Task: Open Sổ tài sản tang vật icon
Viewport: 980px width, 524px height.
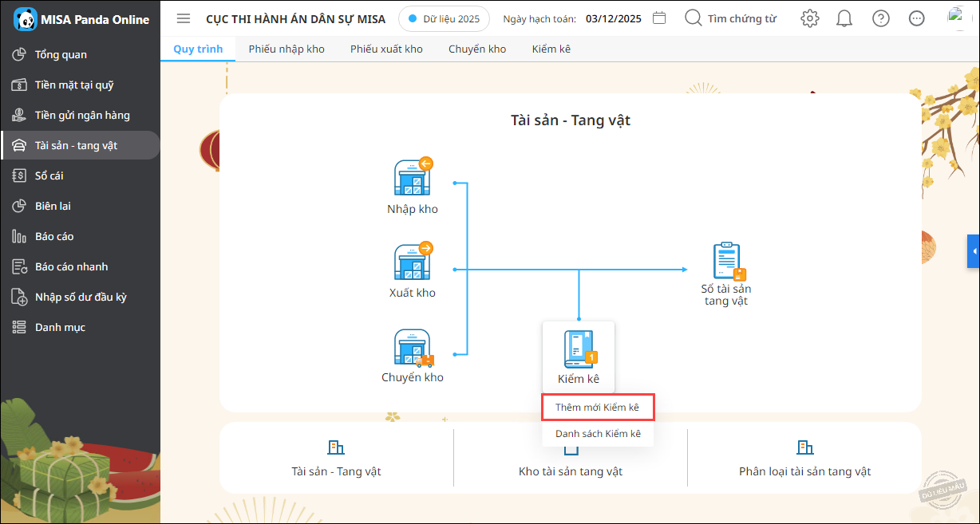Action: pyautogui.click(x=728, y=262)
